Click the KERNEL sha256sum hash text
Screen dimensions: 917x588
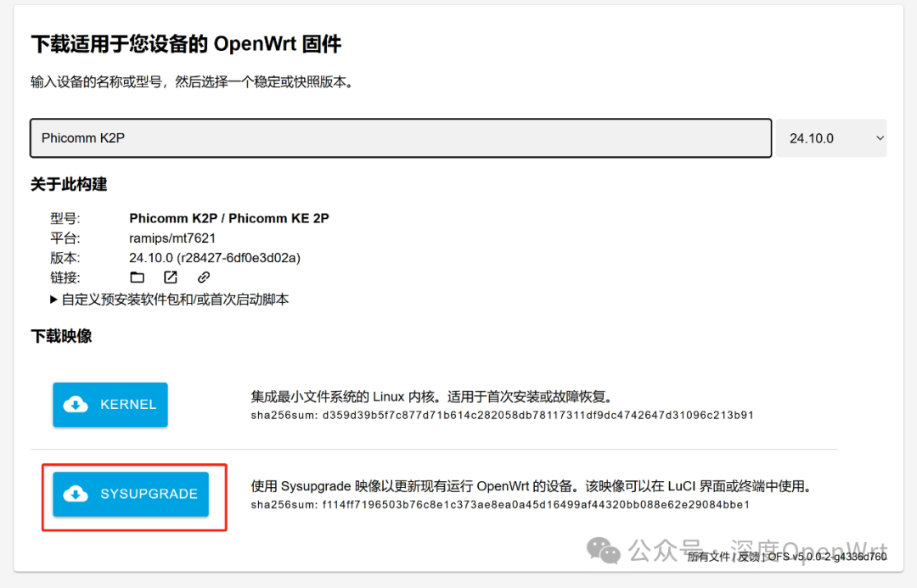[502, 416]
